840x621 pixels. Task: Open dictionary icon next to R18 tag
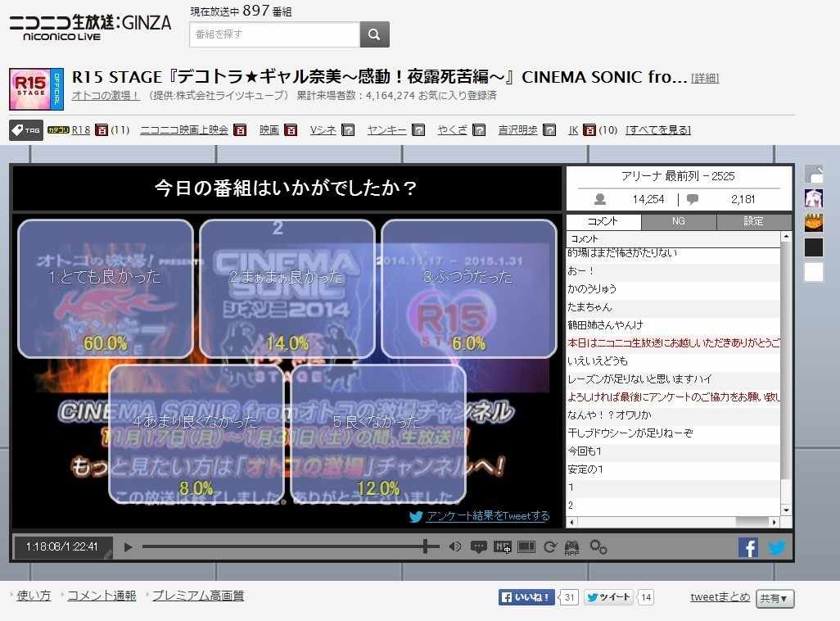(102, 129)
